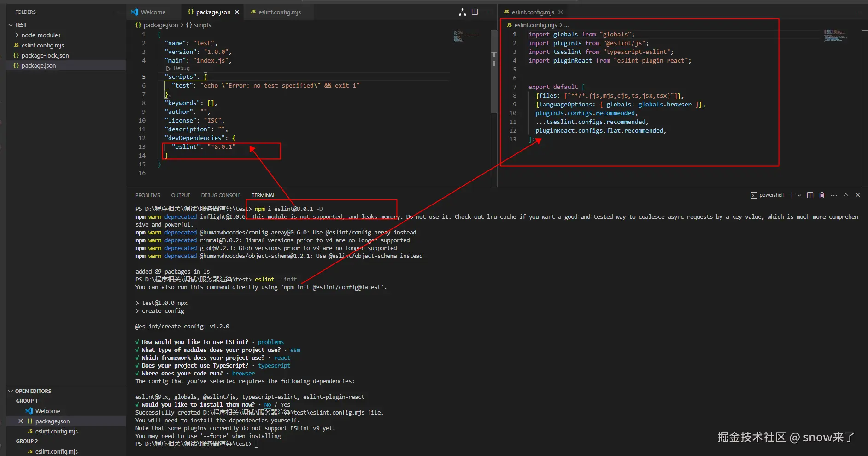Viewport: 868px width, 456px height.
Task: Open the FOLDERS view more actions menu
Action: 115,12
